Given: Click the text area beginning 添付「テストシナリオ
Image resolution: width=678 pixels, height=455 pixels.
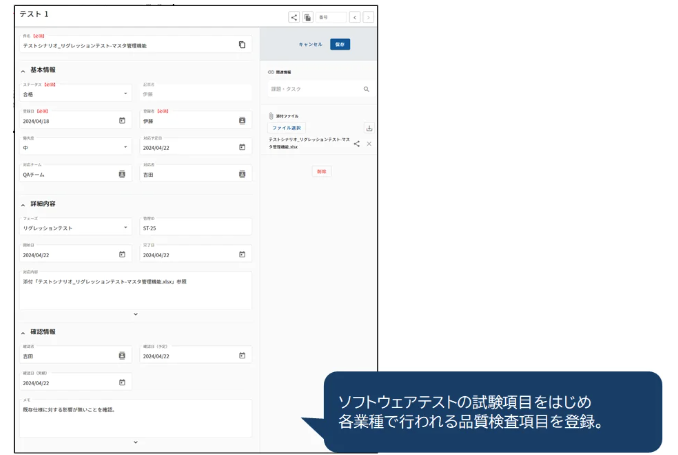Looking at the screenshot, I should pyautogui.click(x=135, y=289).
